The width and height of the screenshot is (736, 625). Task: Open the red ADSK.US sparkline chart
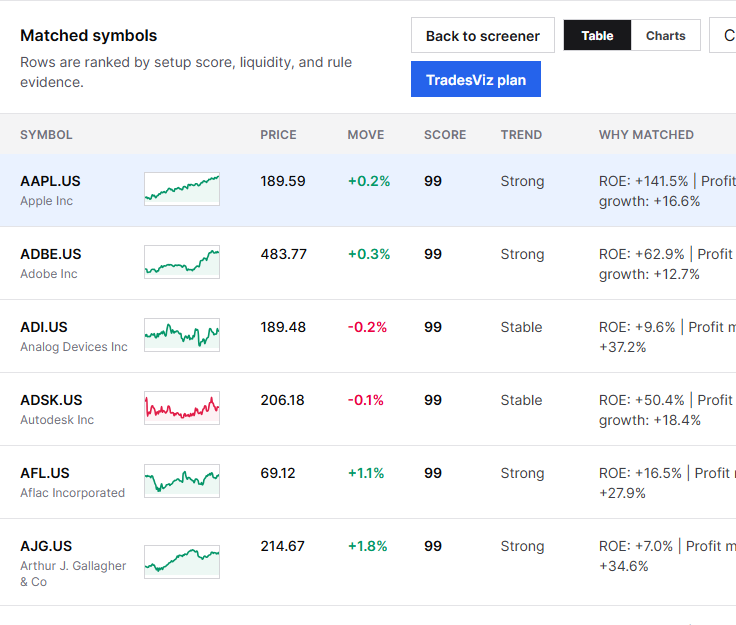click(182, 408)
